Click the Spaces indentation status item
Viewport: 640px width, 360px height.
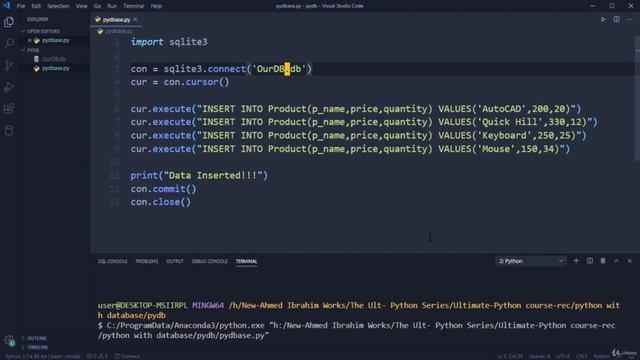[540, 356]
